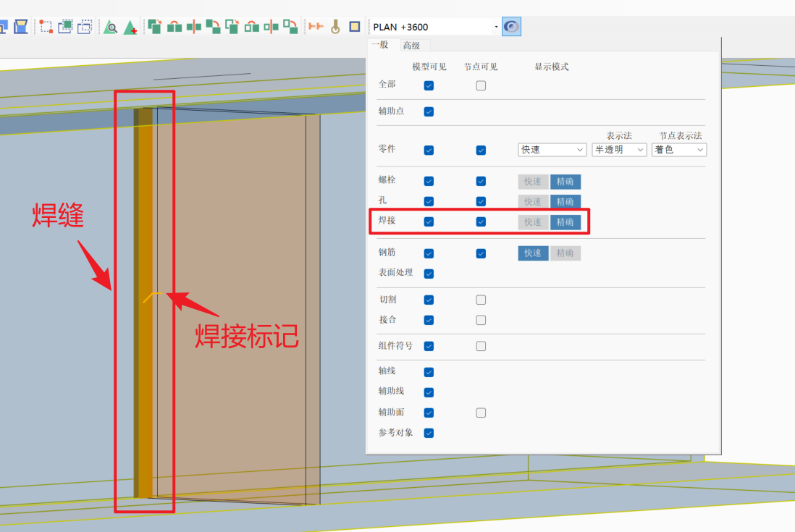Toggle 螺栓 节点可见 checkbox
The height and width of the screenshot is (532, 795).
(x=481, y=181)
